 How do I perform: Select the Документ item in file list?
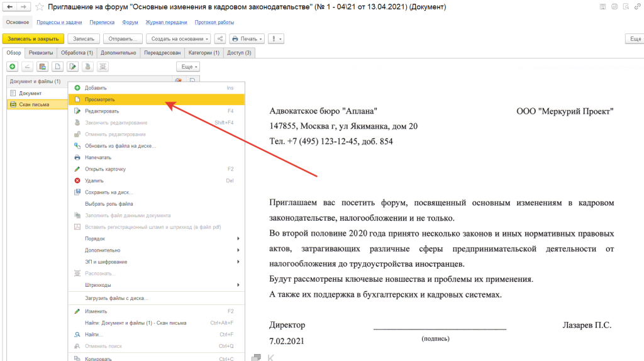pyautogui.click(x=30, y=93)
